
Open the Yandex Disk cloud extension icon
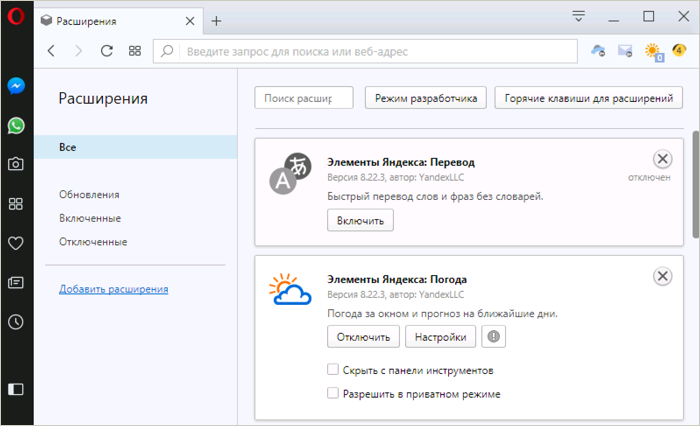(598, 51)
